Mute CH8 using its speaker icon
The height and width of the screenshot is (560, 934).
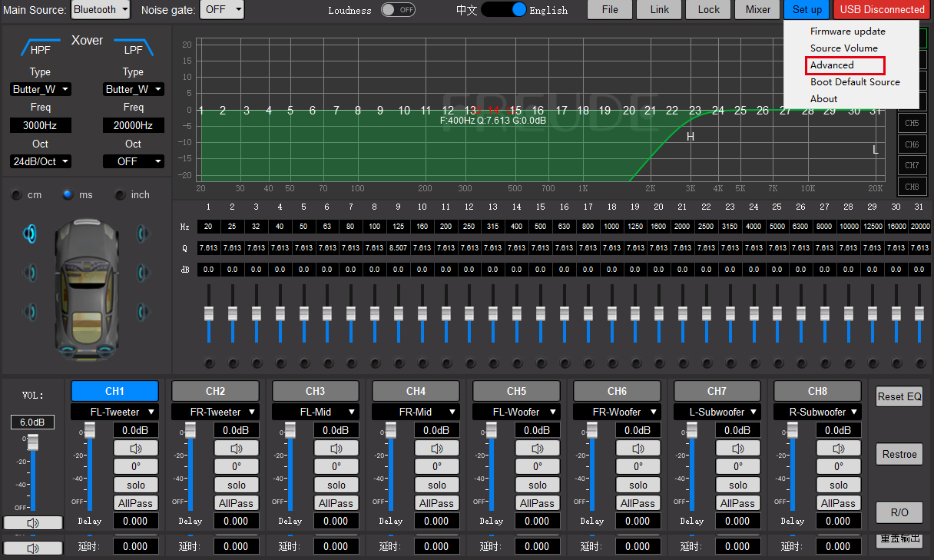tap(839, 449)
